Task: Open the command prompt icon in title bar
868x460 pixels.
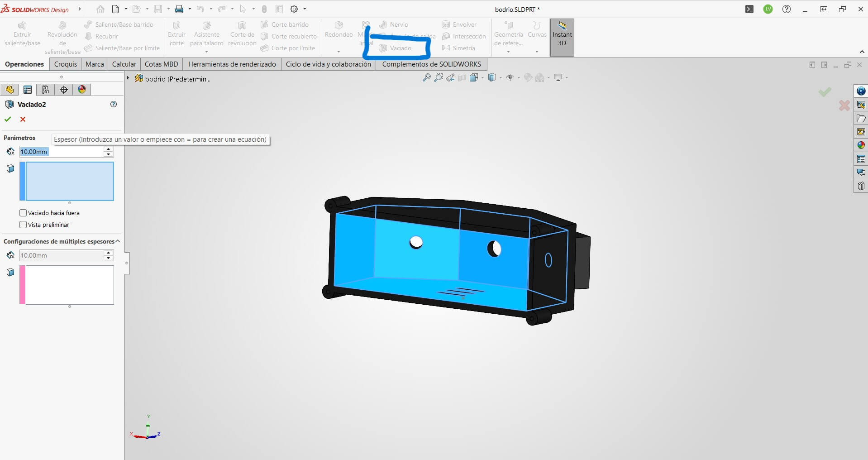Action: point(749,9)
